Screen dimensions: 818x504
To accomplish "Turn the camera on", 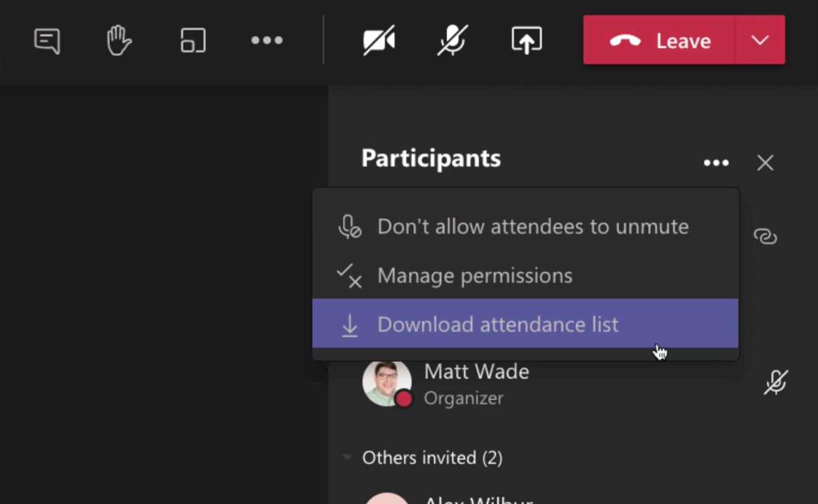I will click(x=379, y=41).
